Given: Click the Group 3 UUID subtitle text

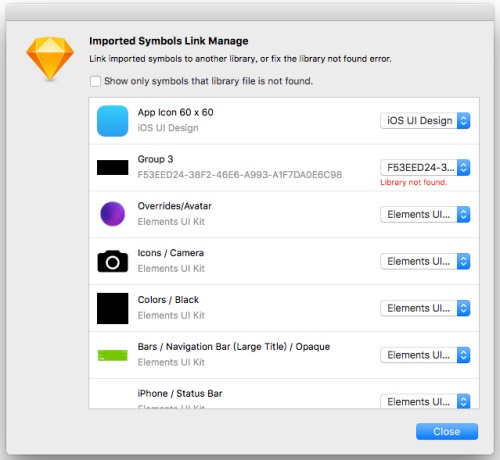Looking at the screenshot, I should [x=240, y=175].
